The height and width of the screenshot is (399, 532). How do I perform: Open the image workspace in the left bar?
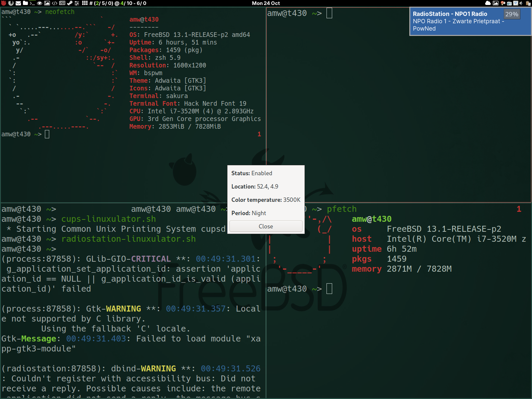coord(47,3)
